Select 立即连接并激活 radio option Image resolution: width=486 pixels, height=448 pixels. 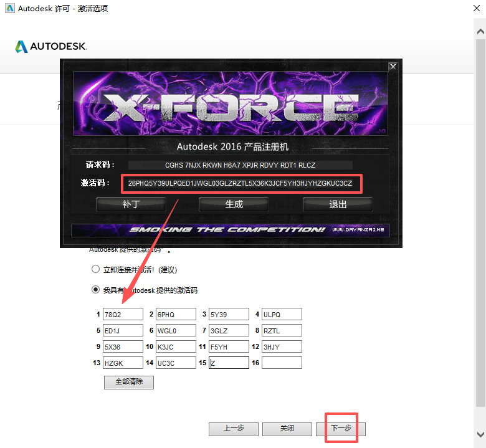point(95,269)
